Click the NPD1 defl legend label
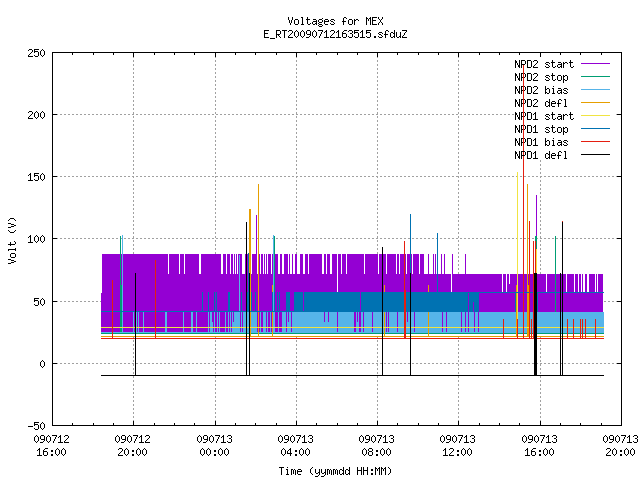The width and height of the screenshot is (640, 480). point(541,155)
